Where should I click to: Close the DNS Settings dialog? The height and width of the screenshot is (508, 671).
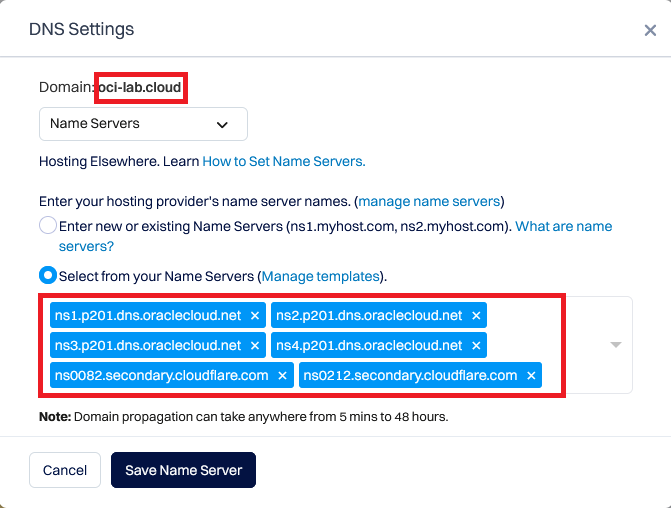pos(650,31)
